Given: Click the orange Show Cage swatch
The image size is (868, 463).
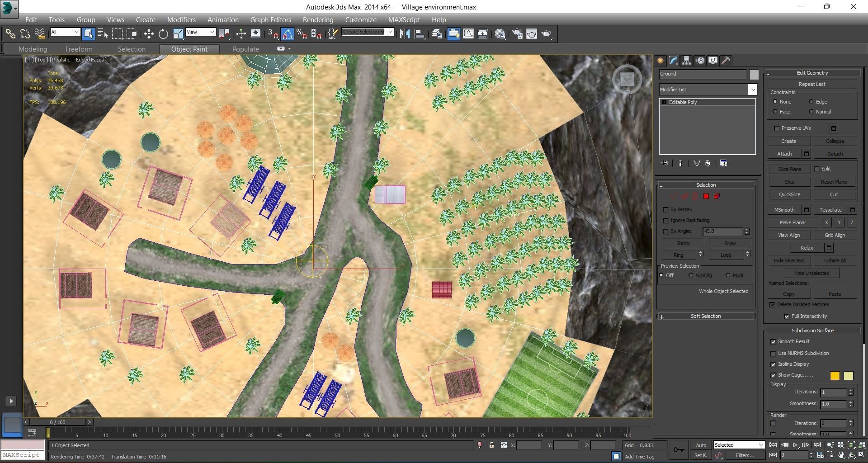Looking at the screenshot, I should point(835,376).
